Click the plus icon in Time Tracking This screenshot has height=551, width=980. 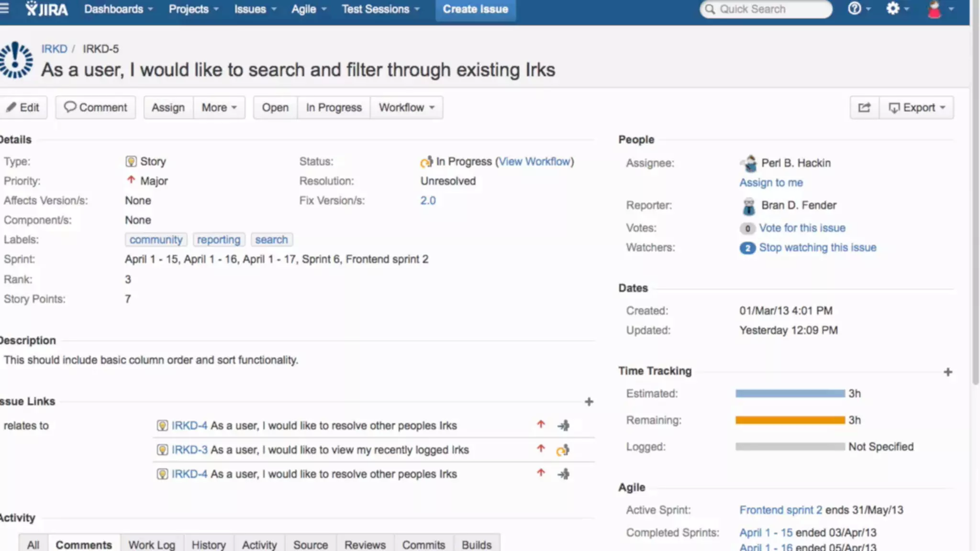coord(947,372)
